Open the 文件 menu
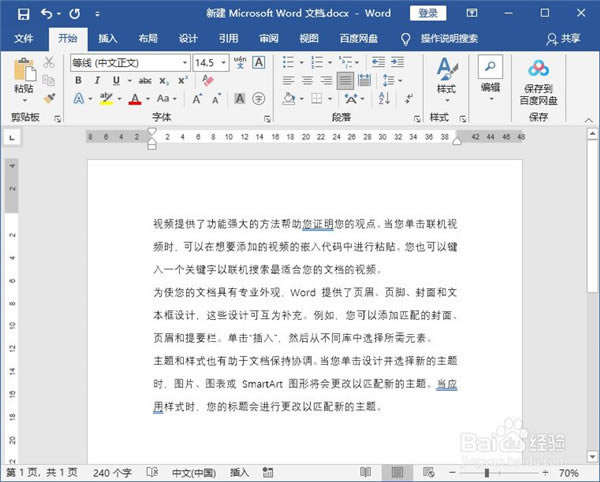The height and width of the screenshot is (482, 600). 24,38
